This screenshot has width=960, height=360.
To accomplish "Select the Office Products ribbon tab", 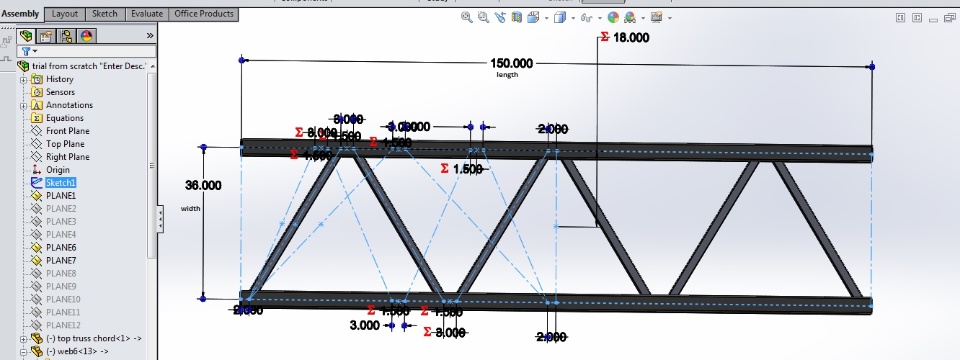I will [204, 14].
